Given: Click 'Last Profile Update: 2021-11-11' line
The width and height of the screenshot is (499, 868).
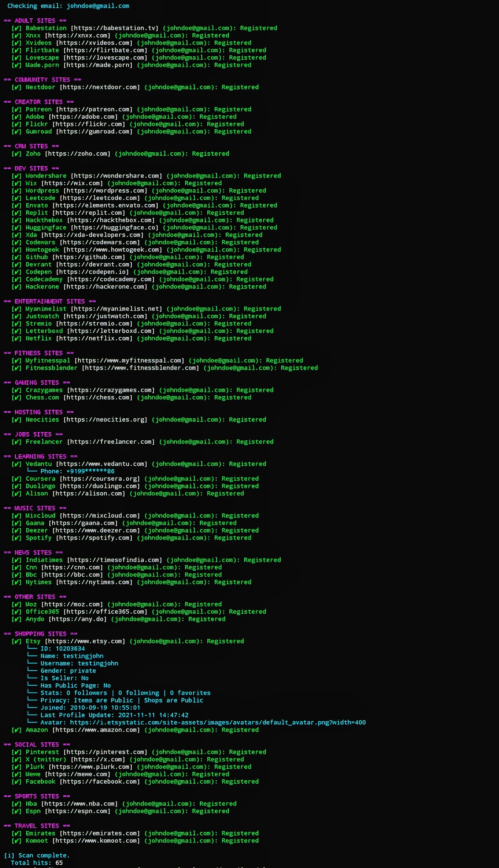Looking at the screenshot, I should point(114,715).
